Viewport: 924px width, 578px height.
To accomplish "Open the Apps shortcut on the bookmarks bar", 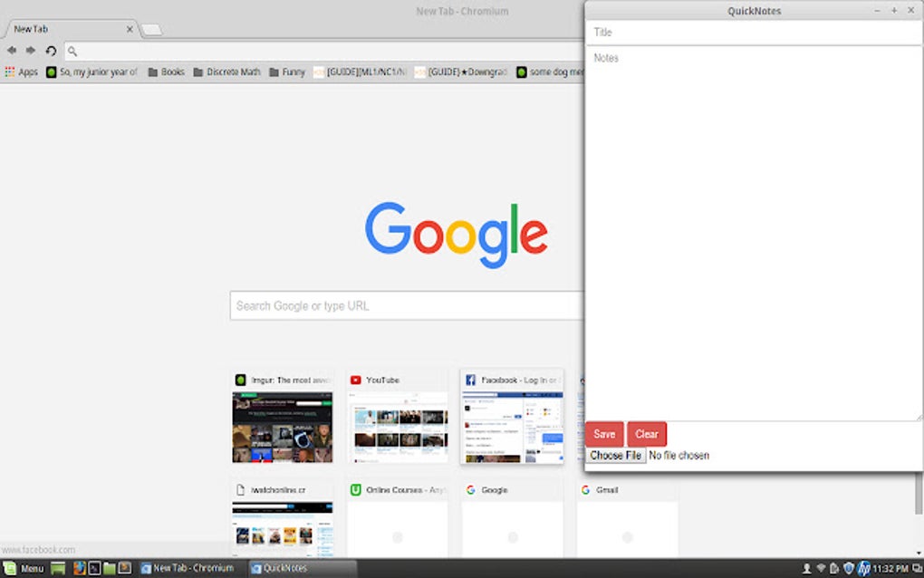I will (x=20, y=72).
